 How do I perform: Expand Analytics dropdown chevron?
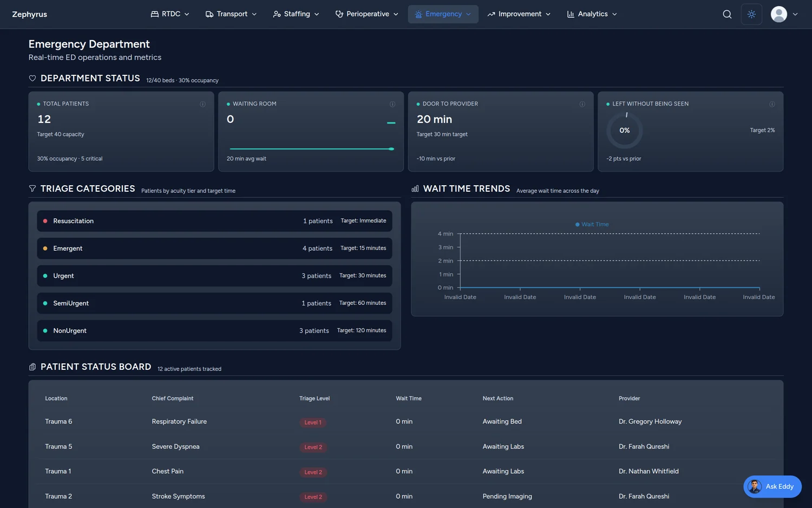(614, 14)
